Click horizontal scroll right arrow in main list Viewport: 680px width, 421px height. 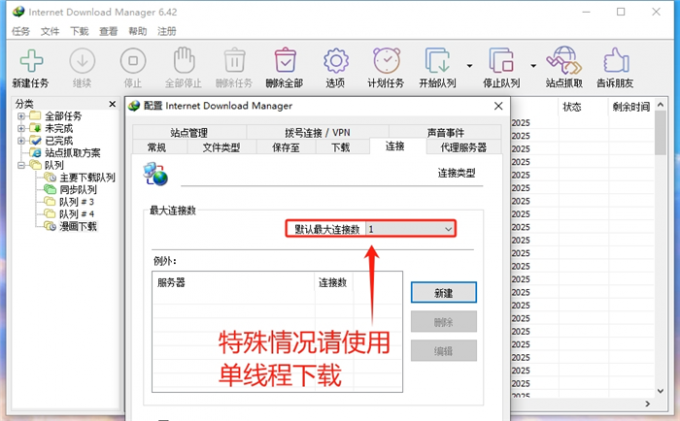coord(647,404)
